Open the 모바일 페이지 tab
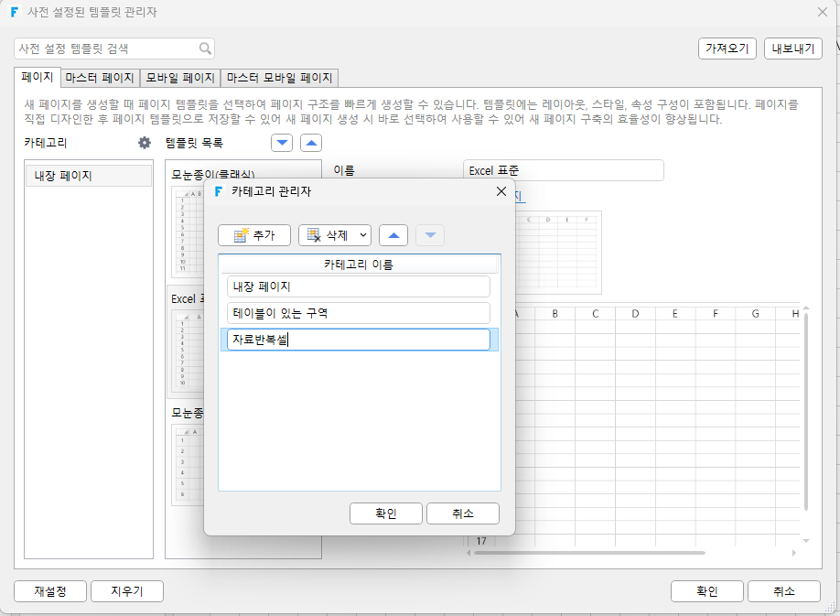The height and width of the screenshot is (616, 840). [180, 78]
